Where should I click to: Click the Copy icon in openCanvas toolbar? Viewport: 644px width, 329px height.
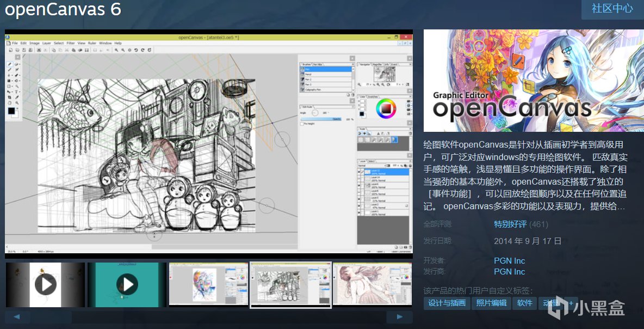54,50
